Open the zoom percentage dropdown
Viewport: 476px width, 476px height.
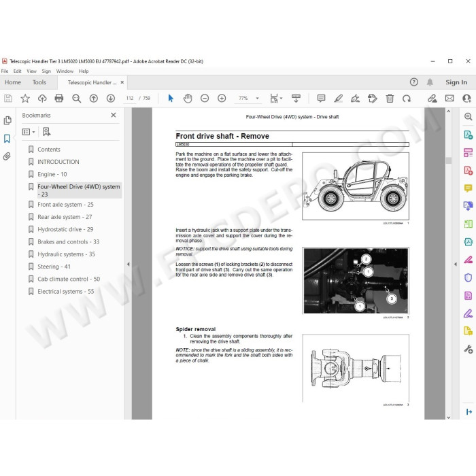[257, 99]
